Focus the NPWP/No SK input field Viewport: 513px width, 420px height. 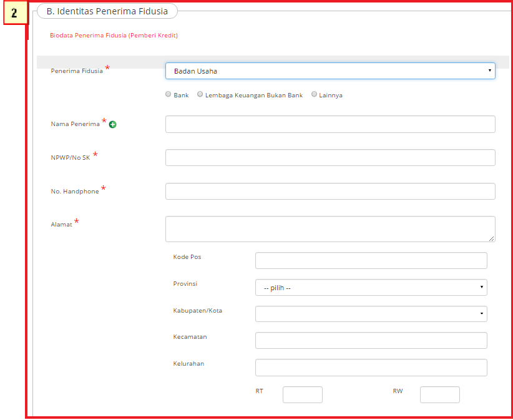pyautogui.click(x=330, y=158)
